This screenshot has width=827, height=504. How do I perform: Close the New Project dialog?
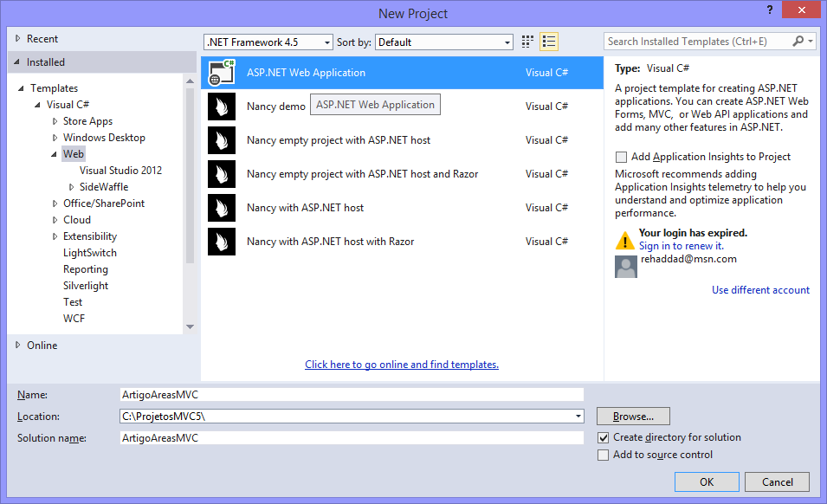pos(801,10)
